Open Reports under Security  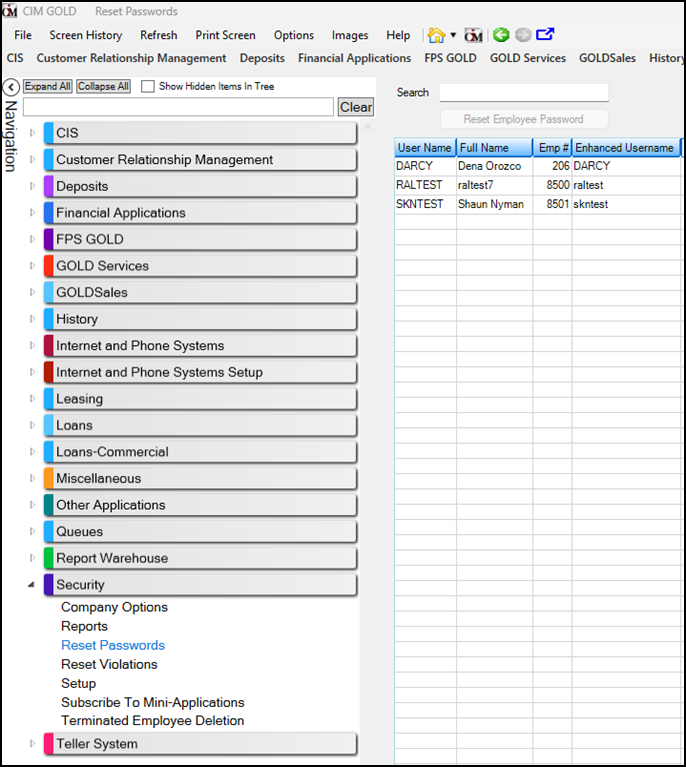(x=84, y=626)
